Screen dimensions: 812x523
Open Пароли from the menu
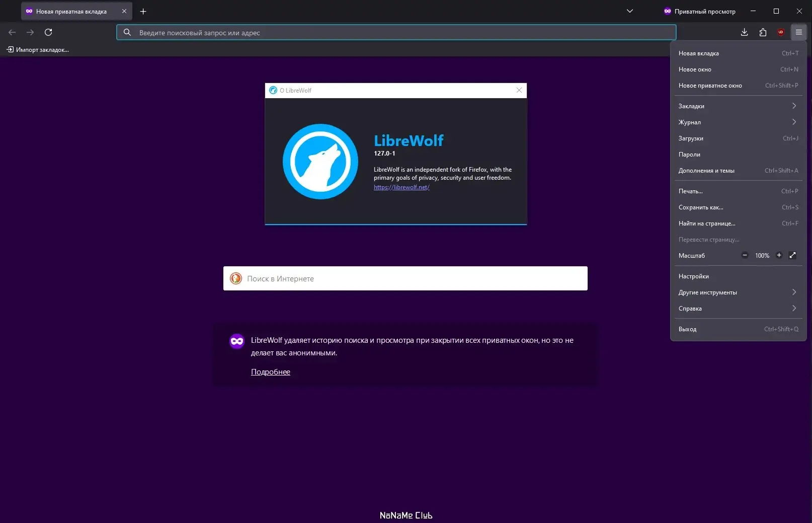click(x=739, y=155)
